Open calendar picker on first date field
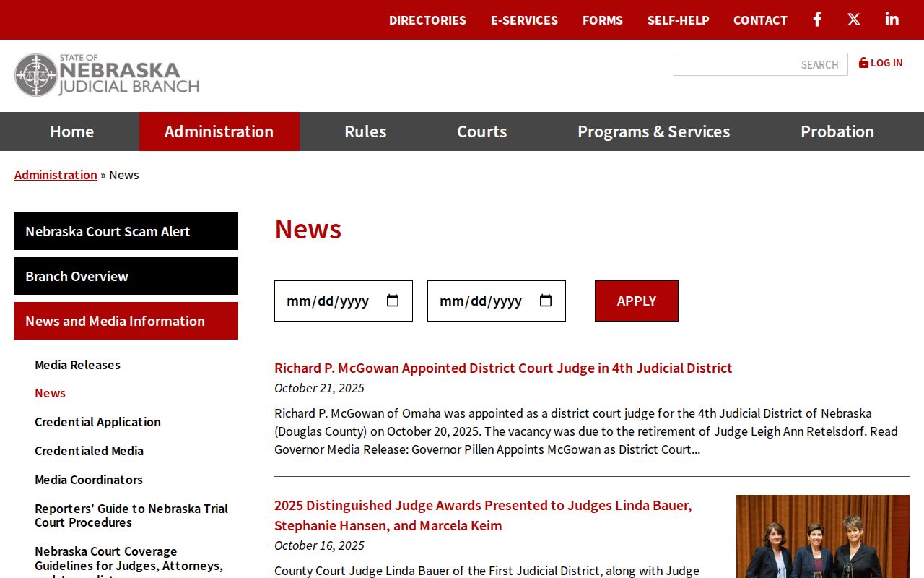 [x=393, y=301]
